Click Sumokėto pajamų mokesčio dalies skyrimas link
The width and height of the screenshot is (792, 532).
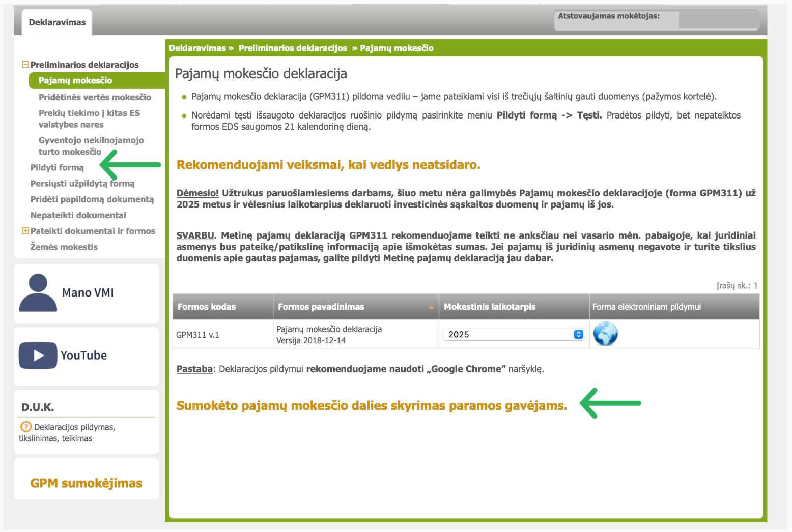371,406
